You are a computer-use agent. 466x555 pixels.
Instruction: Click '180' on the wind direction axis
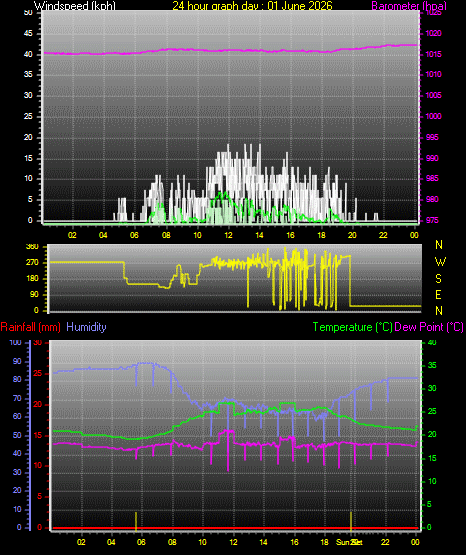tap(33, 279)
